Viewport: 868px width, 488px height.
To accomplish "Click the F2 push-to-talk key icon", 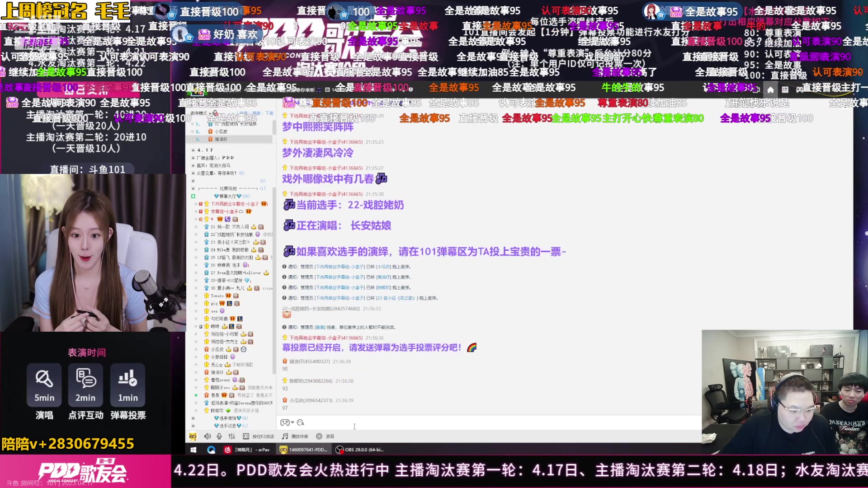I will (246, 436).
